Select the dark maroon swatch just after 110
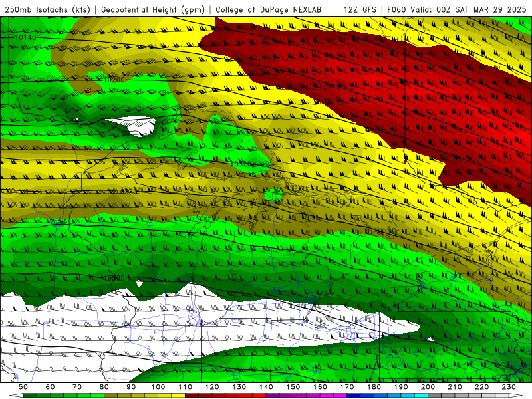 (x=192, y=396)
